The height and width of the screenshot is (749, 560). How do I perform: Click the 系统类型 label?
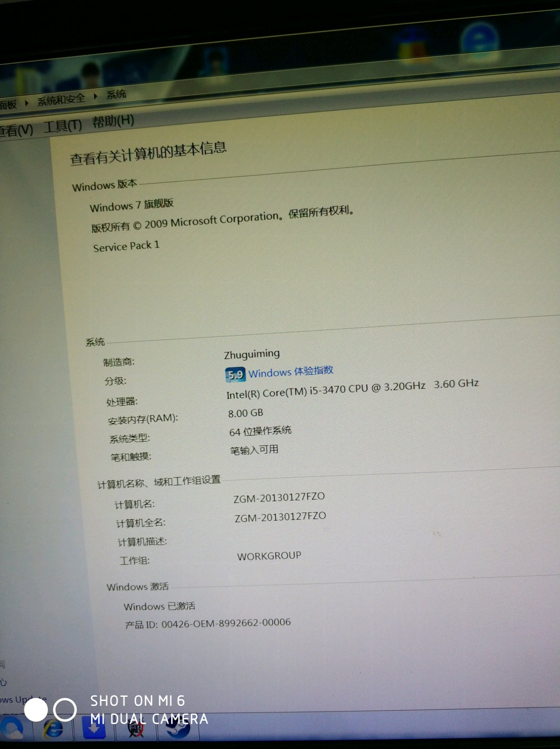[130, 438]
